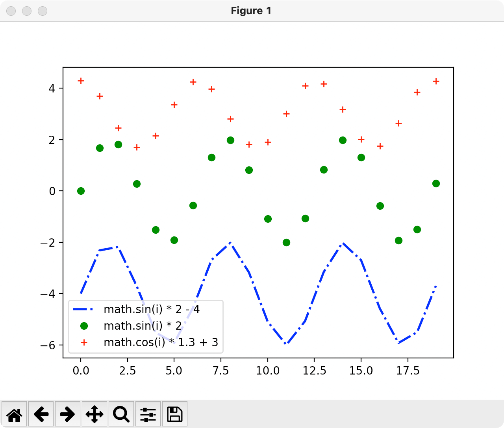Click the blue dash-dot line sample in legend
The image size is (504, 428).
84,310
